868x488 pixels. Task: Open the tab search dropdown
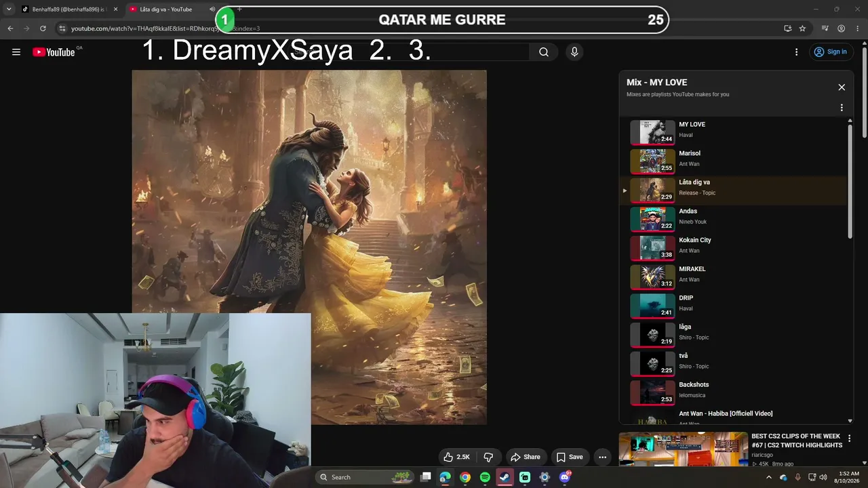pyautogui.click(x=9, y=9)
